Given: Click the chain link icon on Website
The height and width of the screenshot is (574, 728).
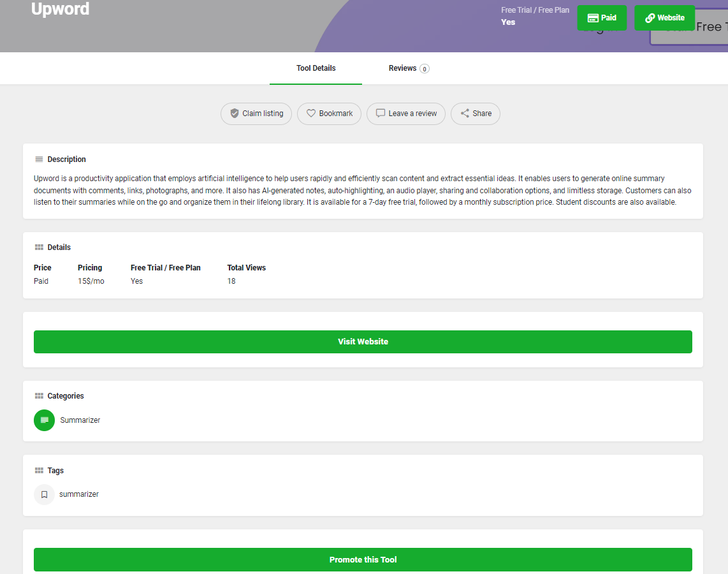Looking at the screenshot, I should point(650,18).
